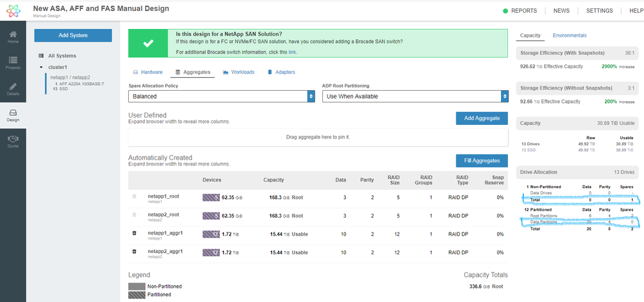The height and width of the screenshot is (302, 644).
Task: Collapse the cluster1 tree node
Action: 41,66
